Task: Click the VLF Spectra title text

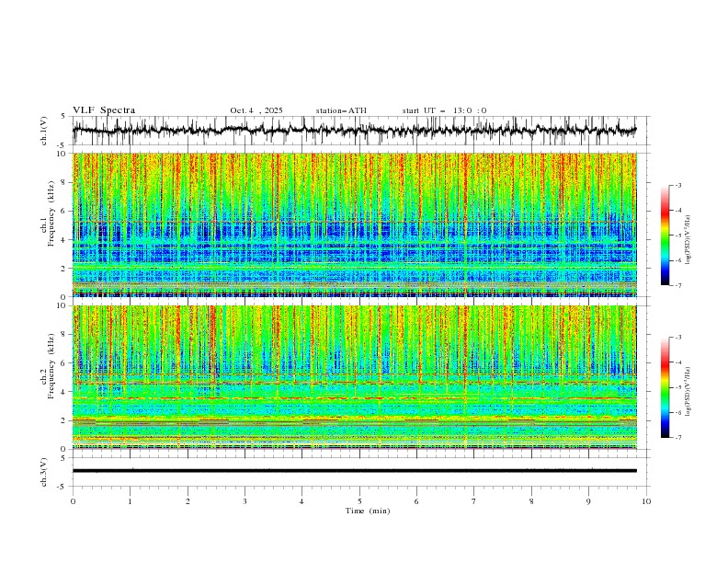Action: [x=104, y=110]
